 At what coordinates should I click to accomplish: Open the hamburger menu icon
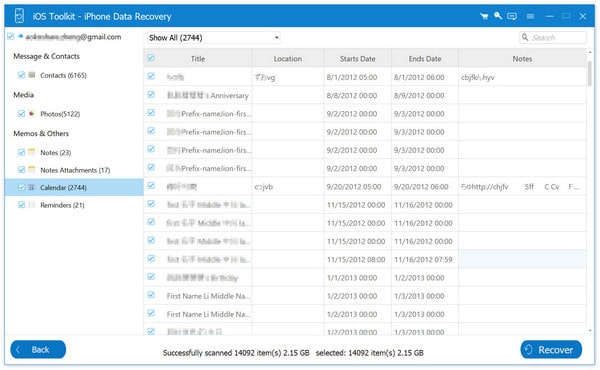[530, 16]
